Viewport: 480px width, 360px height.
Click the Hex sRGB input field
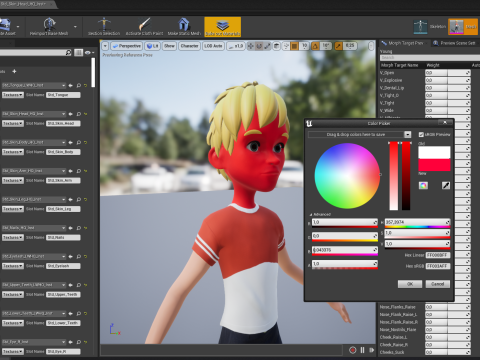click(x=438, y=266)
